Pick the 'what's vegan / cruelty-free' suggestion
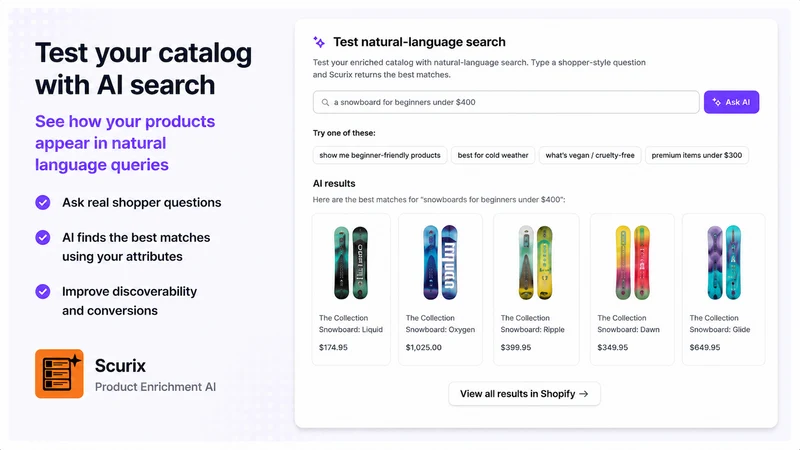Viewport: 800px width, 450px height. tap(590, 155)
